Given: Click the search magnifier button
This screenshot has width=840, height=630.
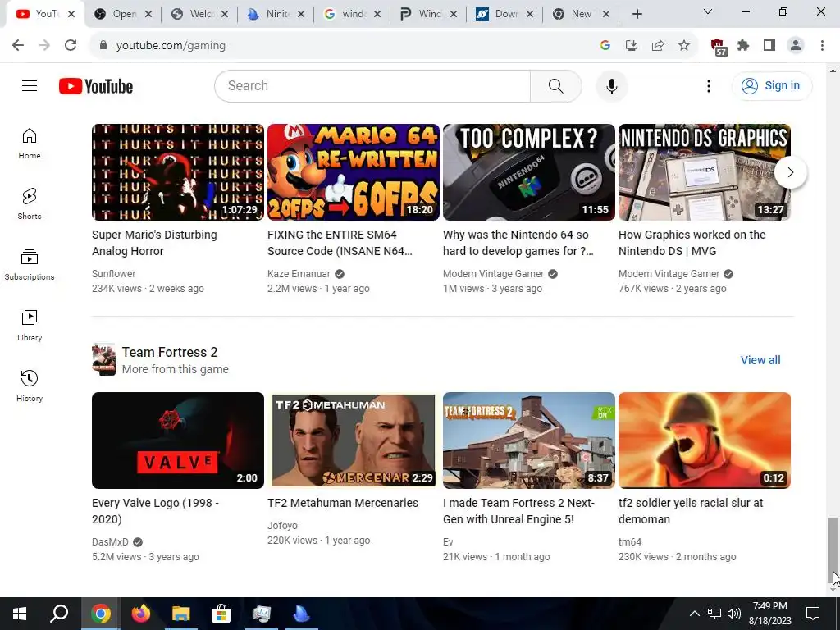Looking at the screenshot, I should (x=555, y=85).
